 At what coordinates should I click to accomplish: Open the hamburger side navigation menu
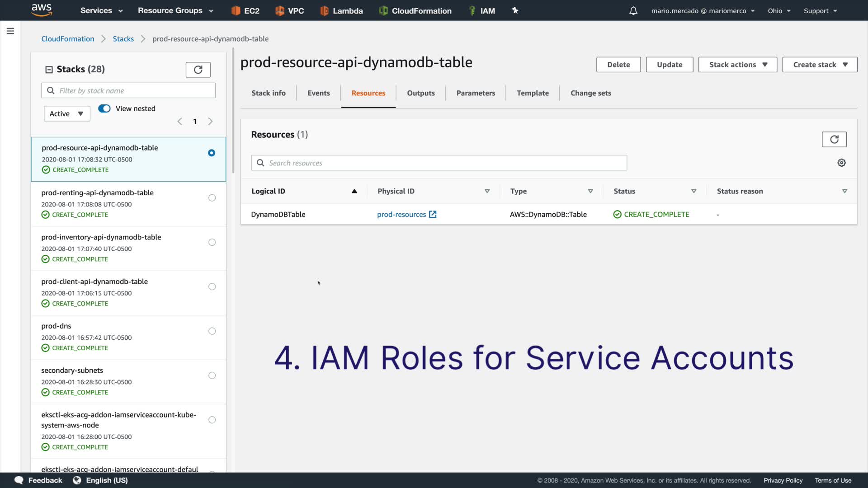tap(10, 31)
